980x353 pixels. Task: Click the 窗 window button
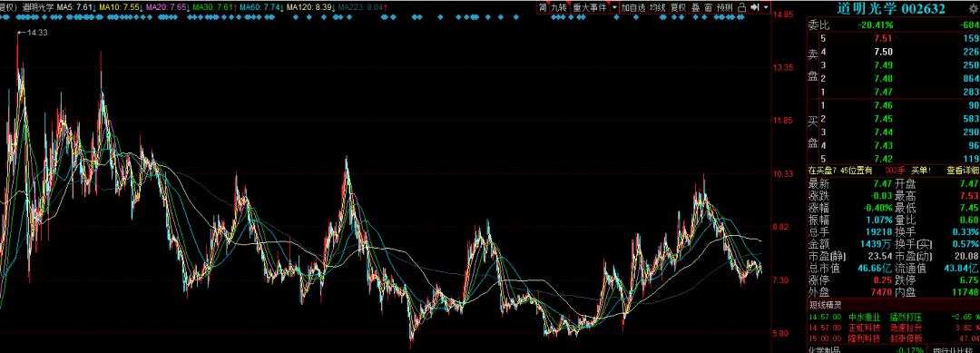point(708,7)
